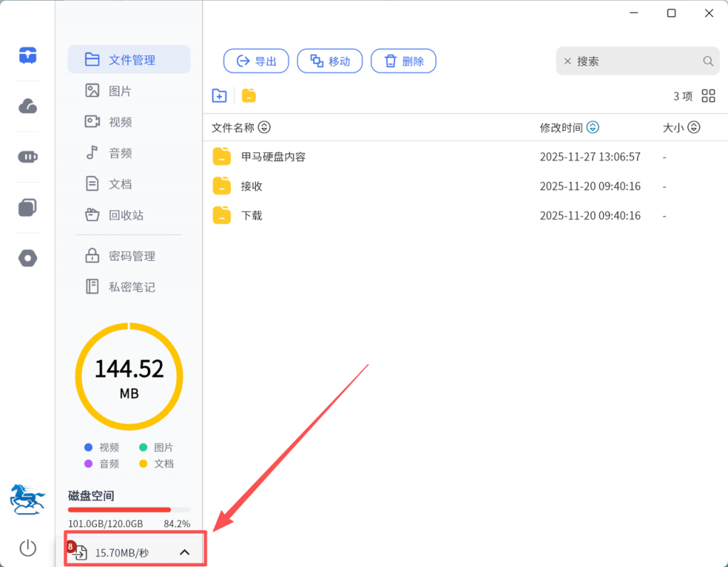
Task: Click the 删除 button
Action: (403, 61)
